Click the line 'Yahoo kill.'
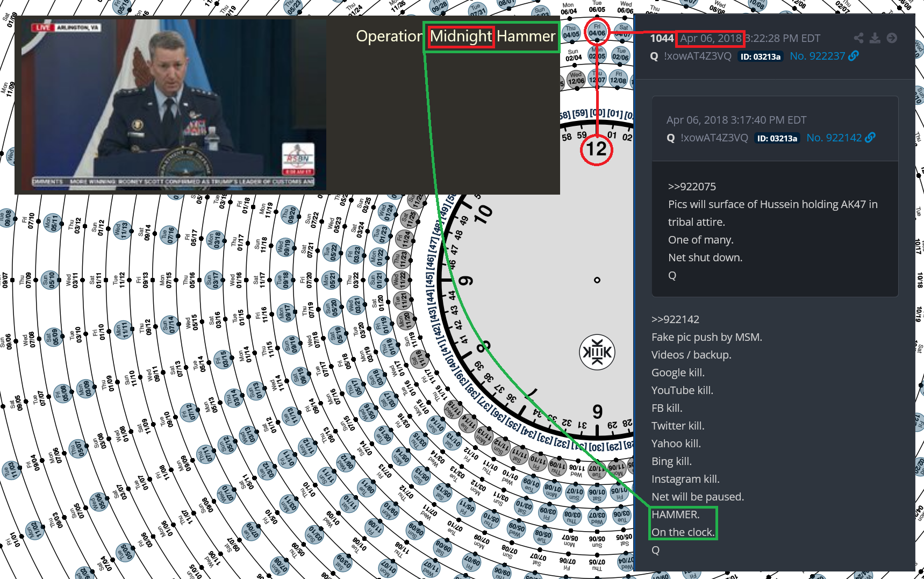Viewport: 924px width, 579px height. click(x=676, y=444)
